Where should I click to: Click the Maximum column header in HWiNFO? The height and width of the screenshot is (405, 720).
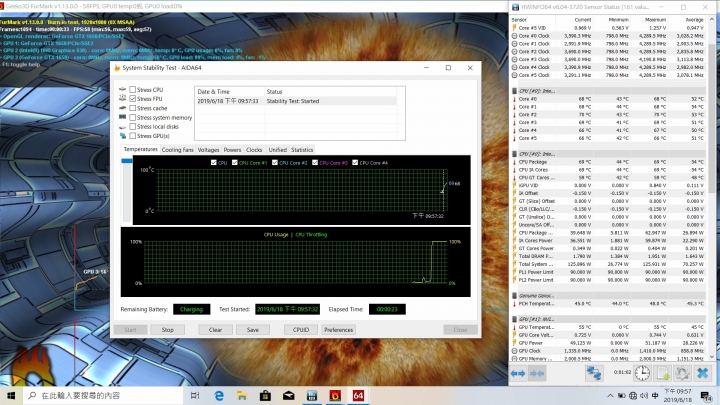pyautogui.click(x=655, y=20)
